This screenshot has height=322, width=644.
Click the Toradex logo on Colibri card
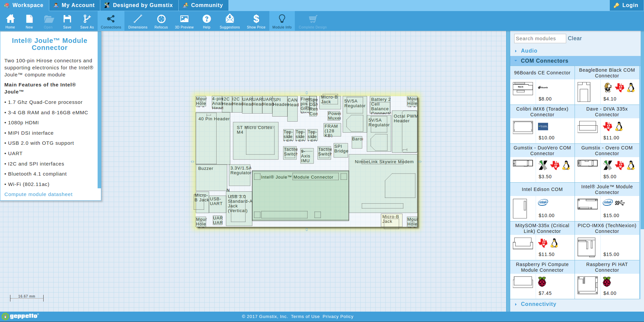click(x=543, y=127)
